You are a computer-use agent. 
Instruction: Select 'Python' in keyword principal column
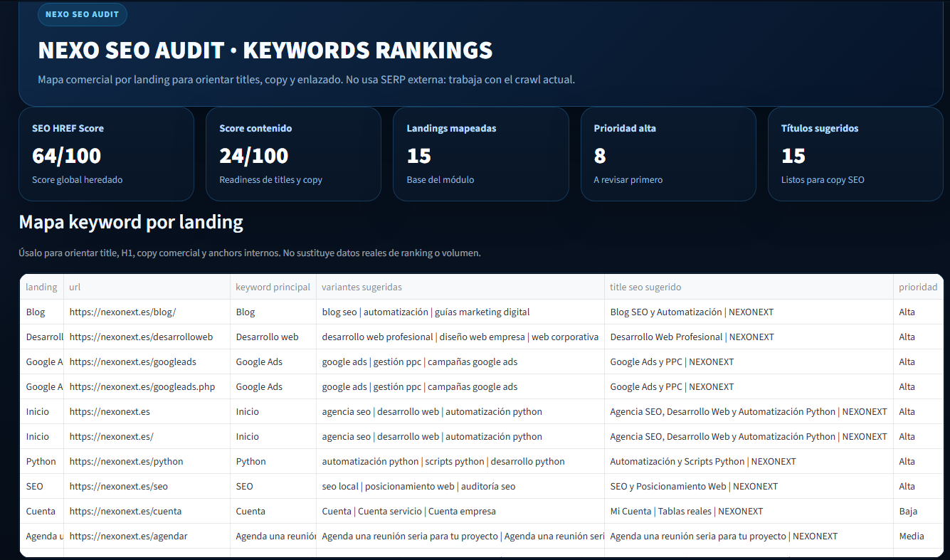[273, 461]
